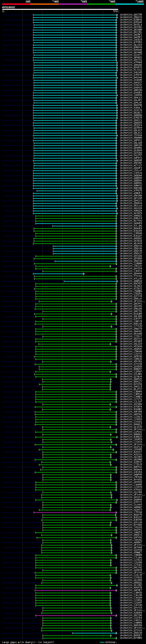The width and height of the screenshot is (146, 644).
Task: Select UniRef100_P28237 label
Action: click(x=131, y=85)
